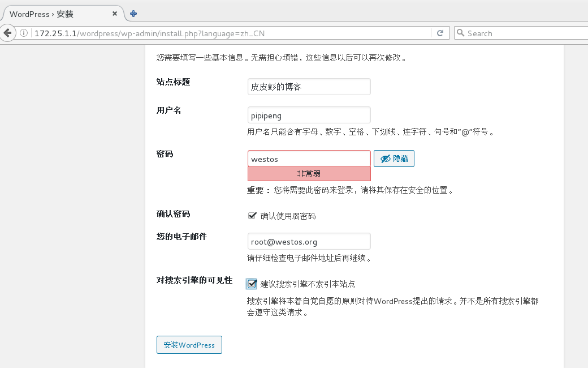Click the email field containing root@westos.org
The image size is (588, 368).
coord(309,241)
